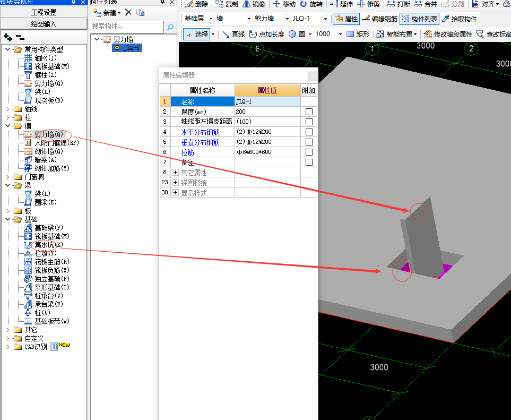Select the 点加长度 tool
The width and height of the screenshot is (511, 420).
[x=266, y=34]
